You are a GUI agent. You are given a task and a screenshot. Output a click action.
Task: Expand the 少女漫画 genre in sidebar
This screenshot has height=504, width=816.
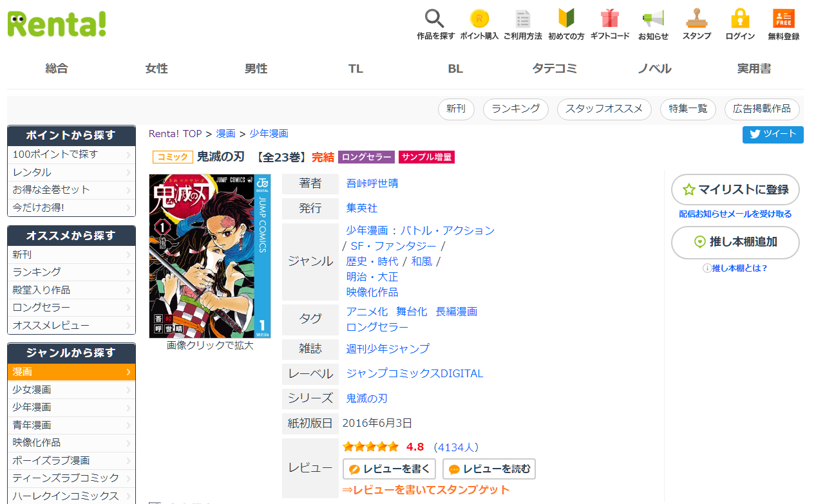coord(71,389)
